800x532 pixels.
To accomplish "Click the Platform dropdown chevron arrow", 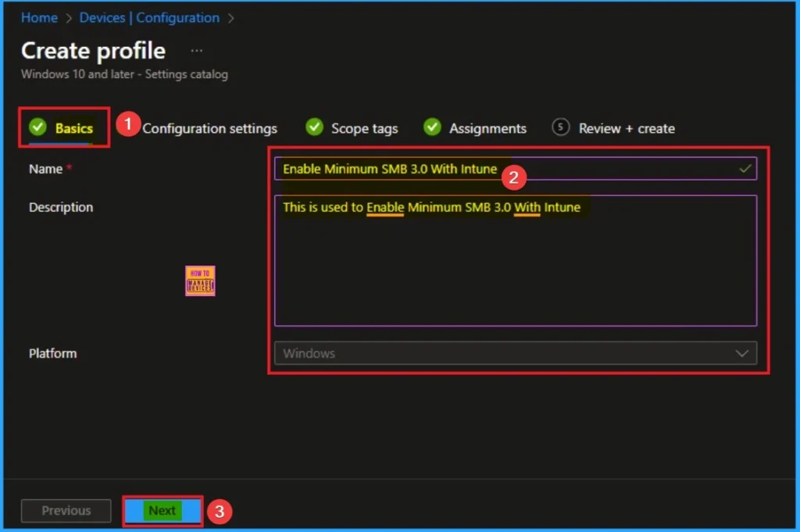I will click(x=742, y=353).
